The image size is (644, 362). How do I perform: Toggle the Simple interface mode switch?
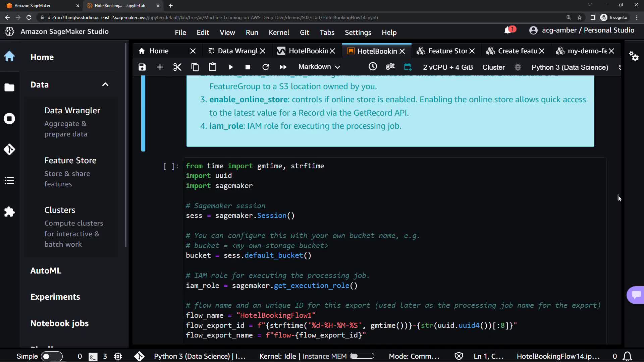(x=51, y=356)
